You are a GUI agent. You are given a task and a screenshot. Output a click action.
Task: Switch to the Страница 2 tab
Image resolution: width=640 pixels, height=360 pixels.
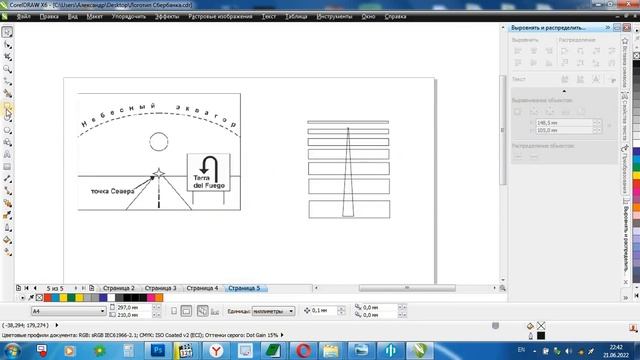click(118, 288)
